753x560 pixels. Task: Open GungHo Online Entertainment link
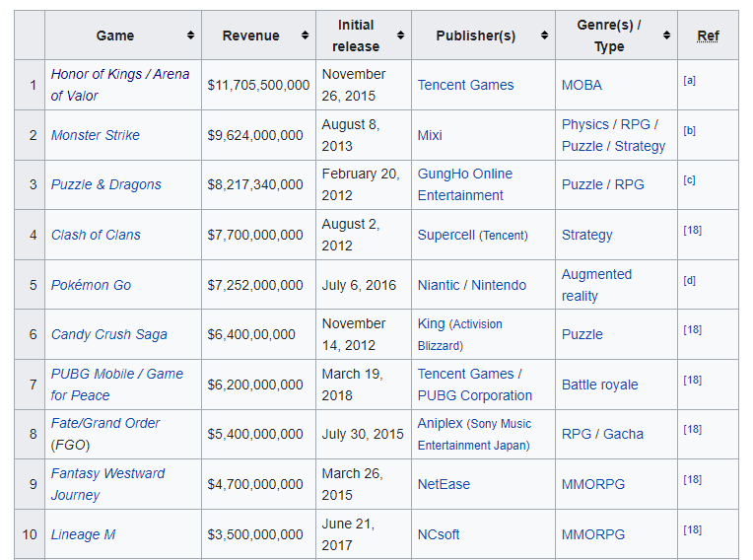[465, 184]
